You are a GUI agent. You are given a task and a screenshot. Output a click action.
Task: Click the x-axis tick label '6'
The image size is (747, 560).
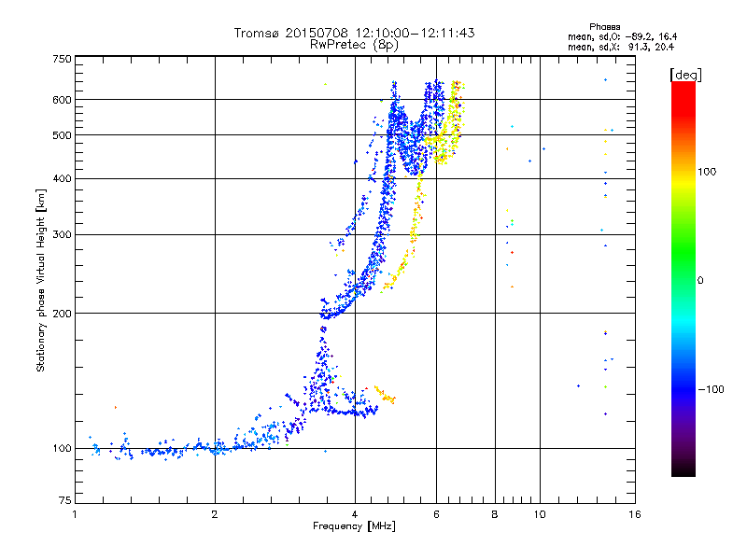tap(436, 514)
